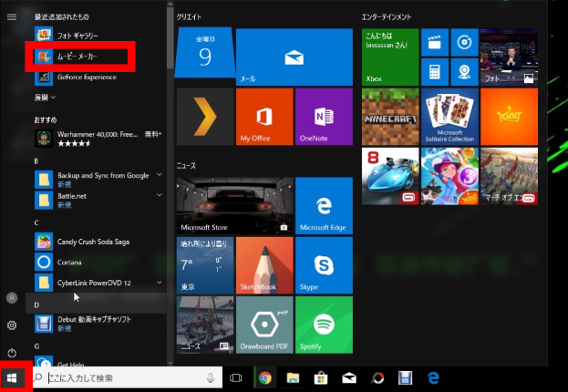Open the user account icon
Viewport: 568px width, 392px height.
pos(12,298)
